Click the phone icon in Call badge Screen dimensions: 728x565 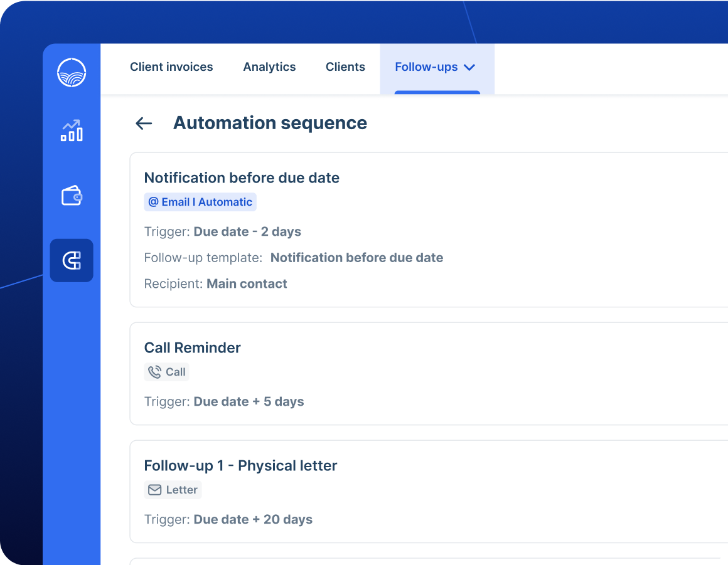(x=154, y=372)
